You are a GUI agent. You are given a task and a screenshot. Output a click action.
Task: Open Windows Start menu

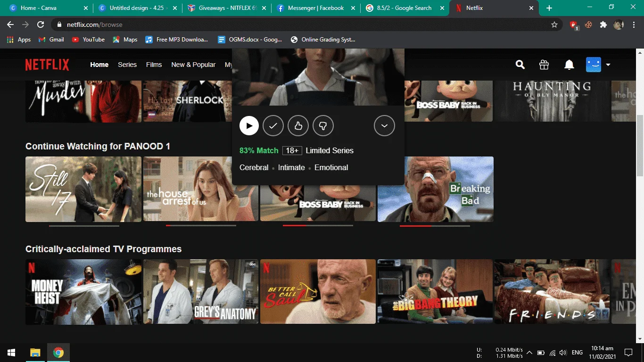point(11,352)
